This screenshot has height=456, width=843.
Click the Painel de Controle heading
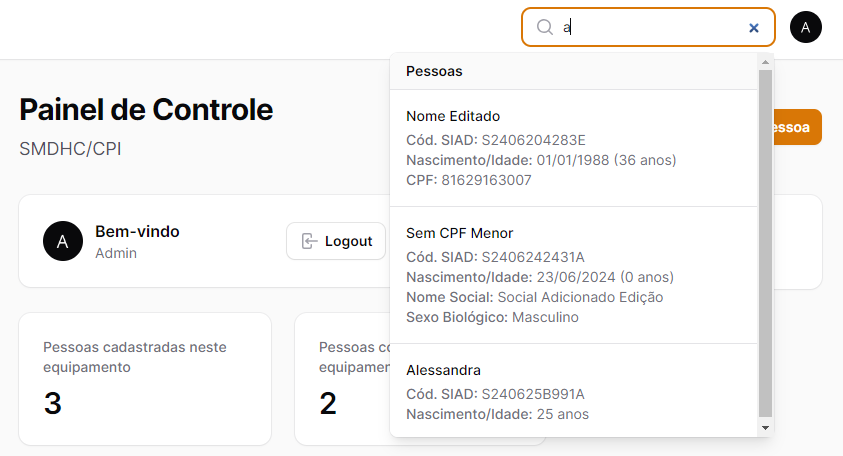146,110
